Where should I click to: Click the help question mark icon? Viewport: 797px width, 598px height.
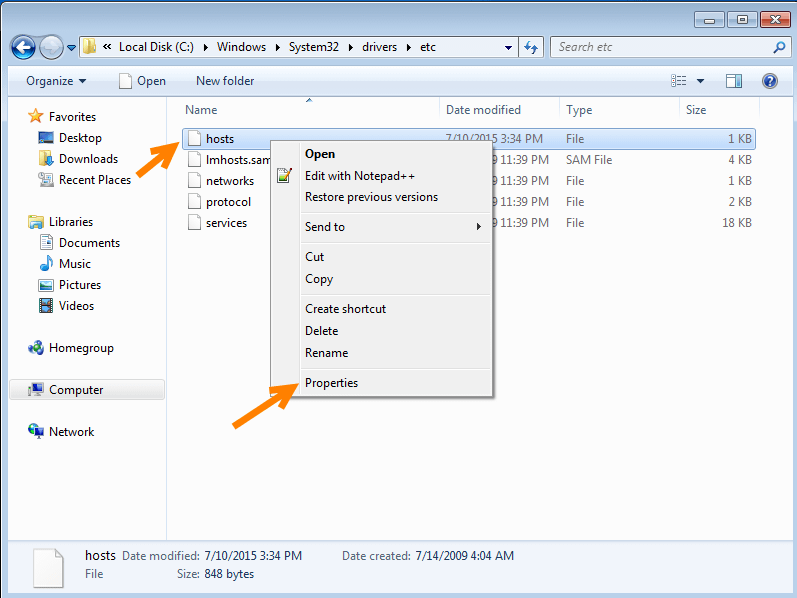[769, 81]
